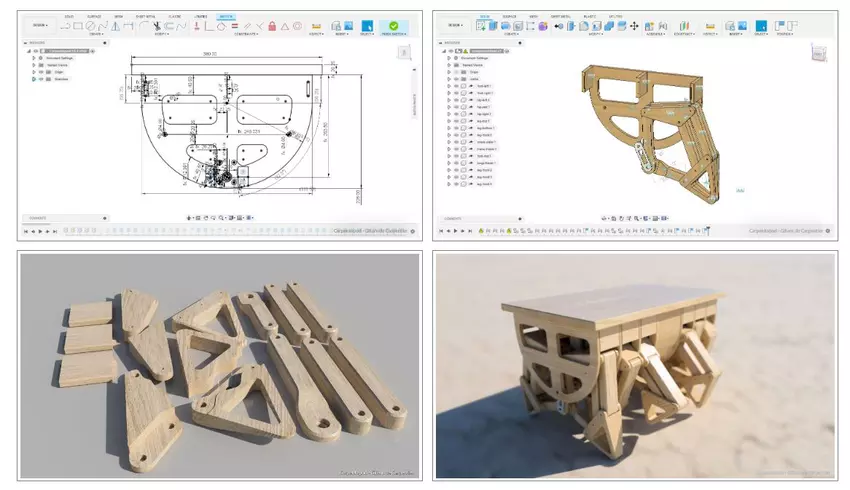Switch to the Sketch tab in left toolbar

point(225,16)
